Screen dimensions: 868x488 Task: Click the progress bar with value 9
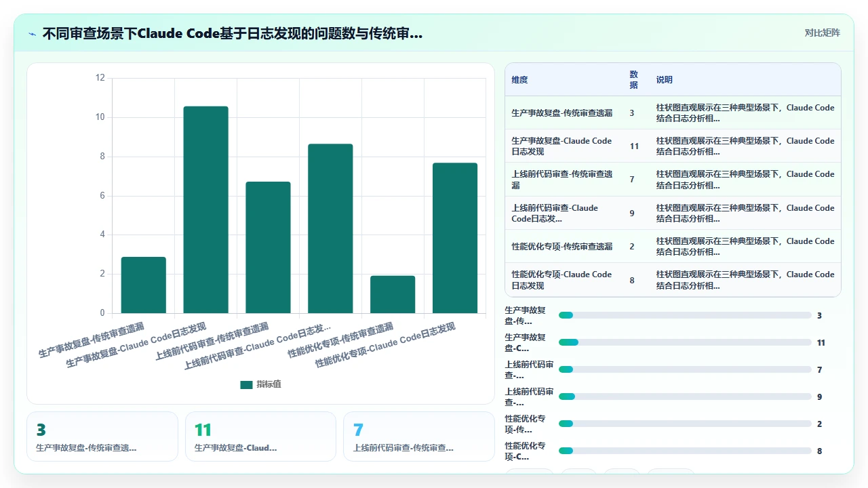coord(685,396)
